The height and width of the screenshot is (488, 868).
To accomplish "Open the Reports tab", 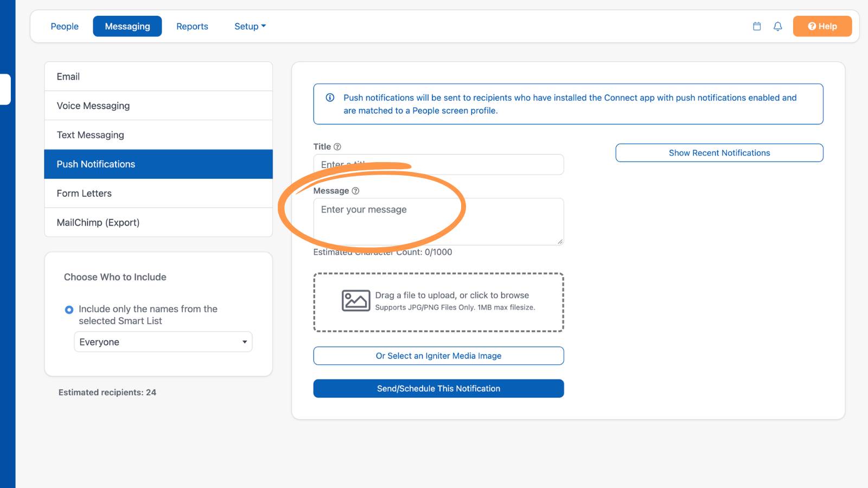I will tap(192, 26).
